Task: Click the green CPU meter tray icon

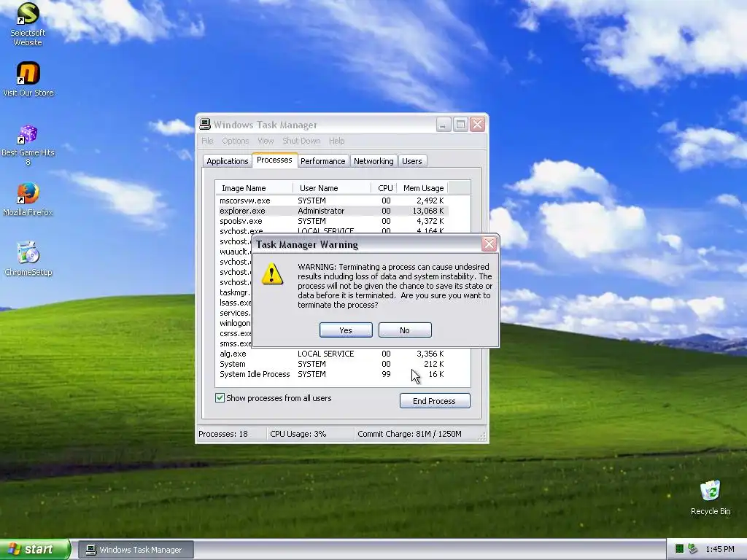Action: (680, 549)
